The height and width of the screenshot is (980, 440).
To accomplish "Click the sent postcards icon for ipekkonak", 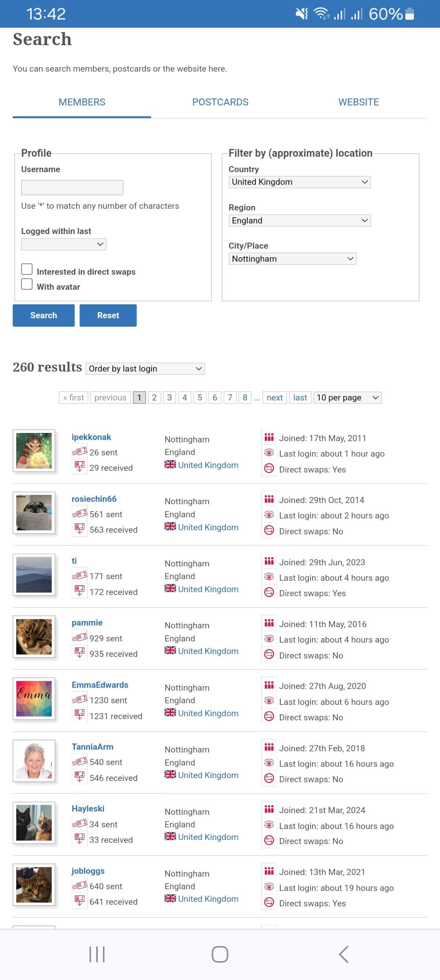I will point(79,451).
